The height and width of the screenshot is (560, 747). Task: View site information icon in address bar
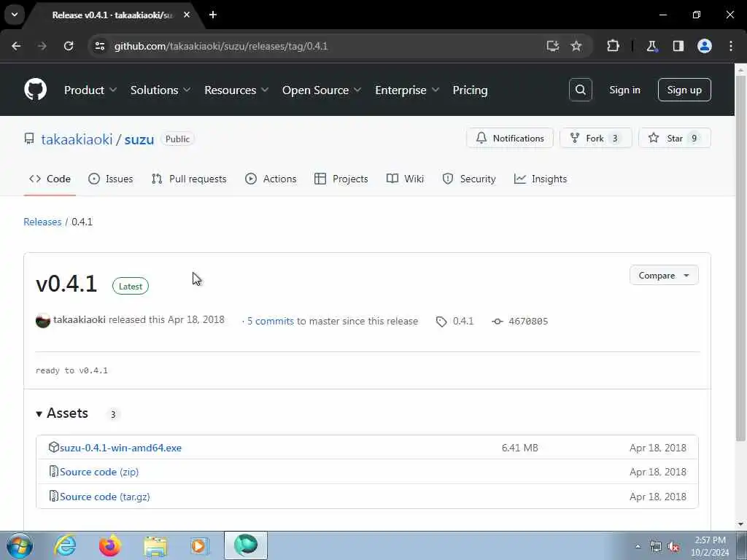99,46
